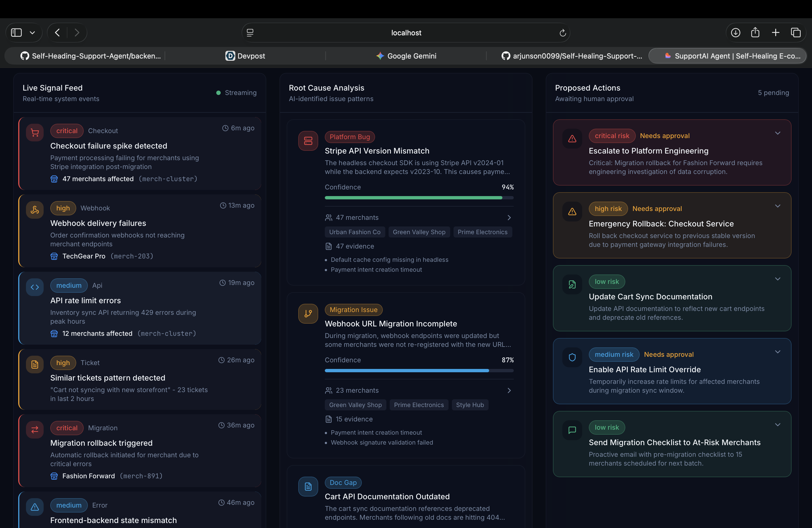
Task: Click the document icon on Cart API Documentation Outdated
Action: pyautogui.click(x=308, y=486)
